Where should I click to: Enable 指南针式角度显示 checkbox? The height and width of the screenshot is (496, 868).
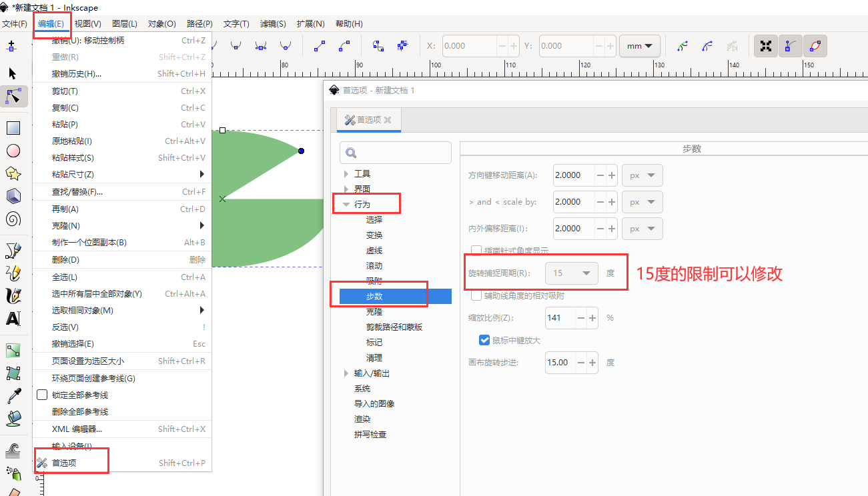click(x=476, y=251)
